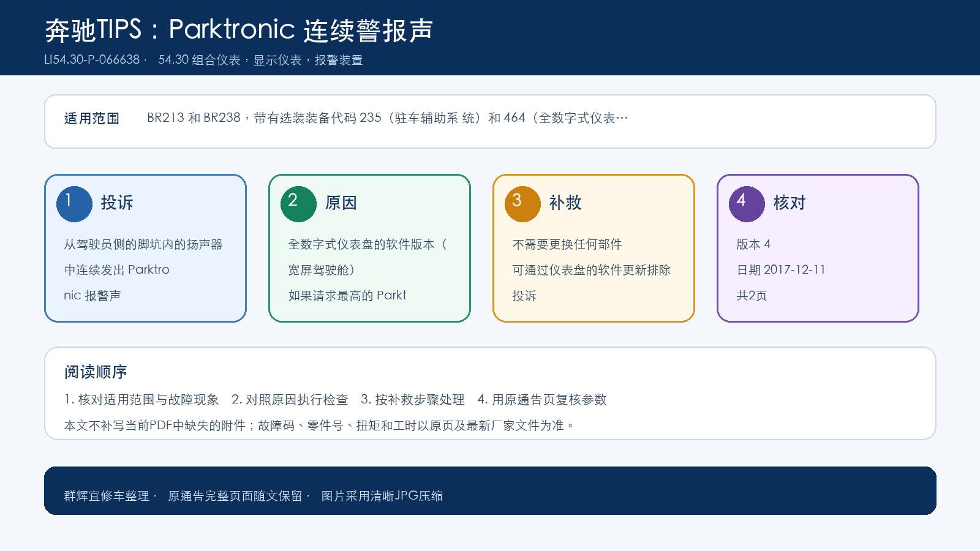Click the date 日期 2017-12-11
Viewport: 980px width, 551px height.
click(x=781, y=270)
